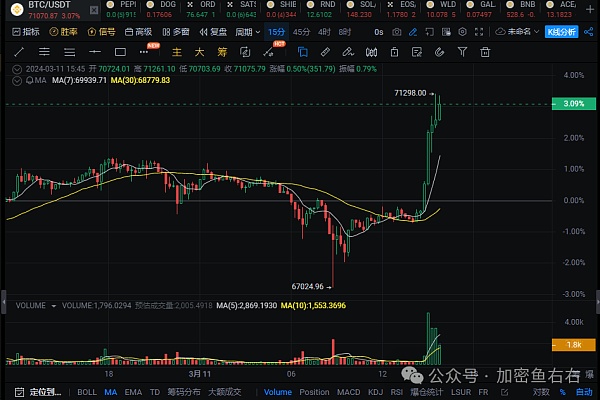The image size is (600, 400).
Task: Toggle the lock drawings icon
Action: coord(395,52)
